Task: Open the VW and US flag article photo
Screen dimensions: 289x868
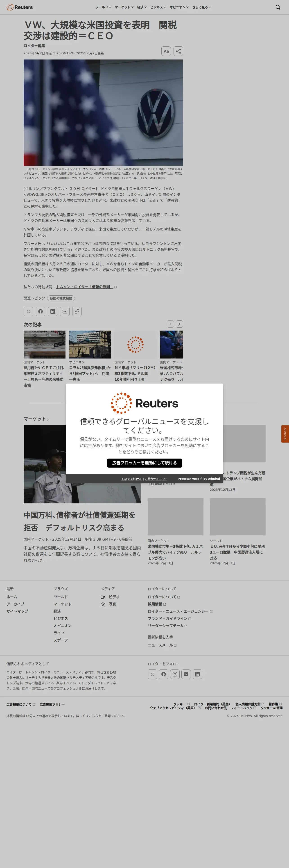Action: click(x=103, y=112)
